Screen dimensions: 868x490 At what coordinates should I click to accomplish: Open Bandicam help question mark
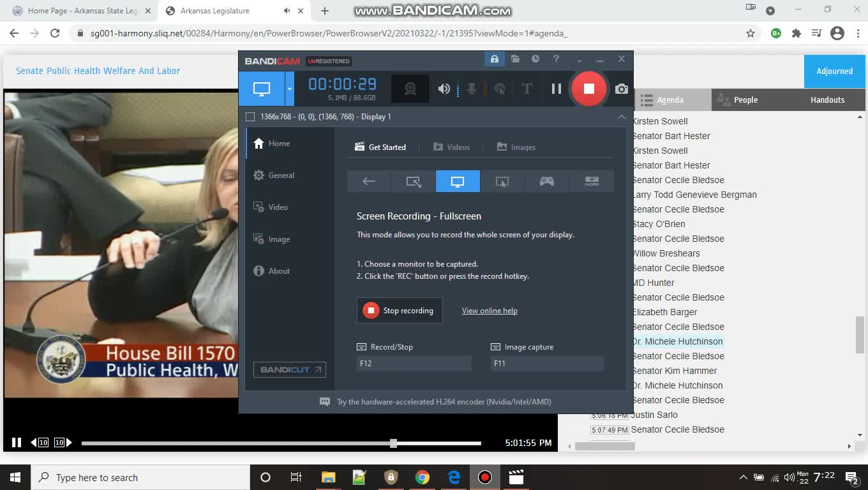556,59
